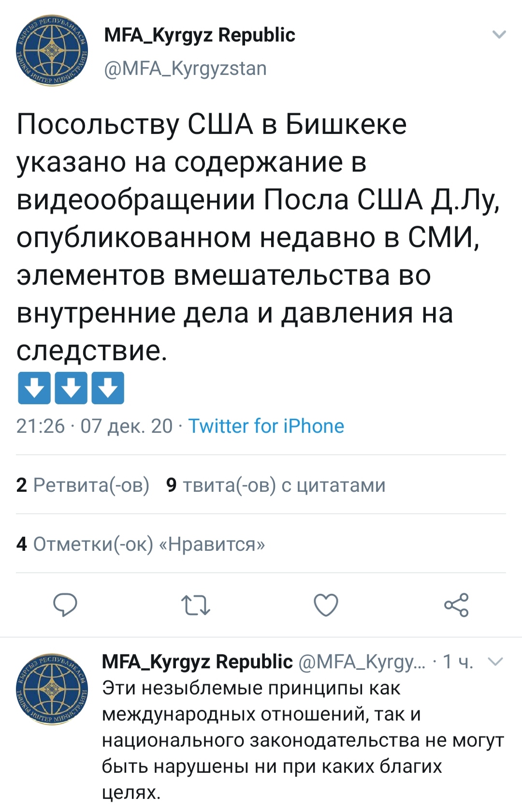
Task: Share the tweet via share icon
Action: pyautogui.click(x=456, y=605)
